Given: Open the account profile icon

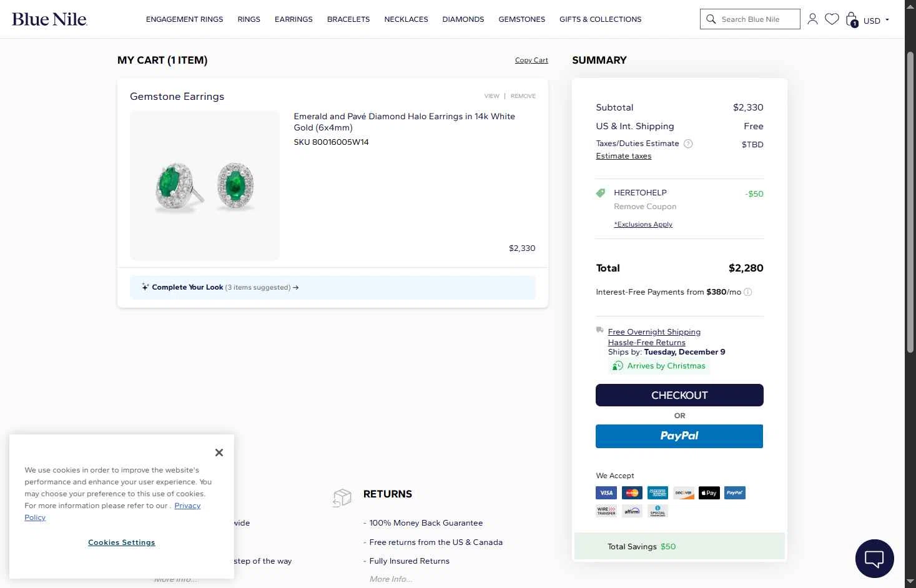Looking at the screenshot, I should tap(812, 19).
